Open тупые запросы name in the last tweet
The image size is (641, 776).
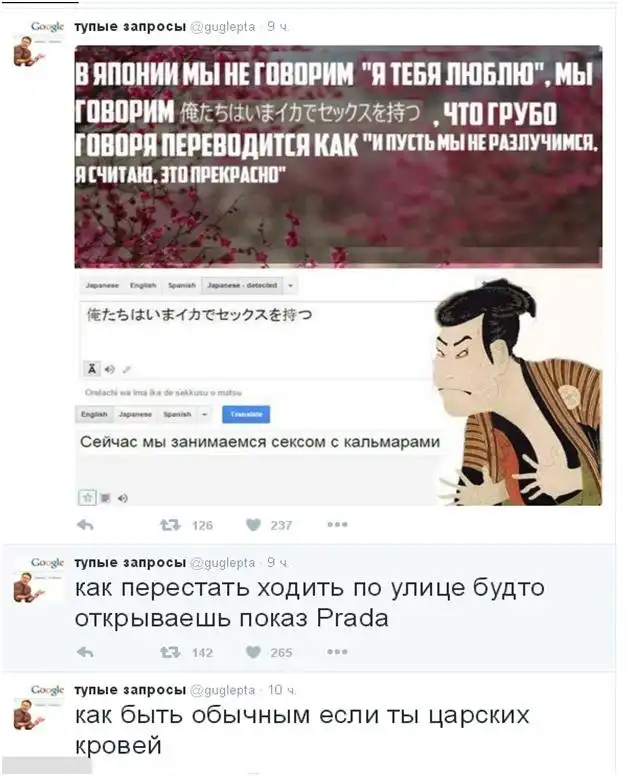(130, 689)
